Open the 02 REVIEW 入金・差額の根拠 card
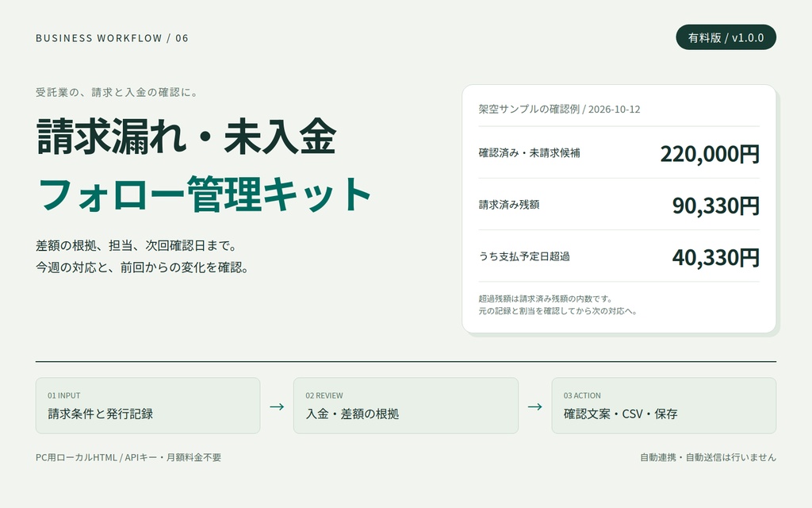 pos(405,406)
